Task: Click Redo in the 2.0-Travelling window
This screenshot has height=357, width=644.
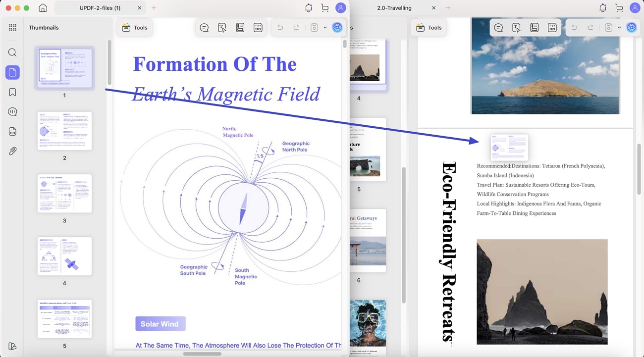Action: point(590,28)
